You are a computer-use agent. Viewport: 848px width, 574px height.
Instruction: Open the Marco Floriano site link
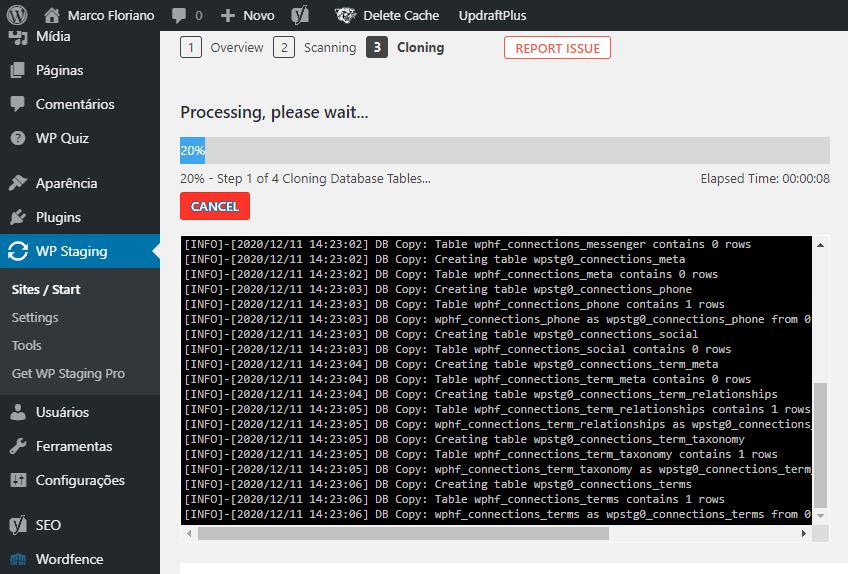(111, 15)
